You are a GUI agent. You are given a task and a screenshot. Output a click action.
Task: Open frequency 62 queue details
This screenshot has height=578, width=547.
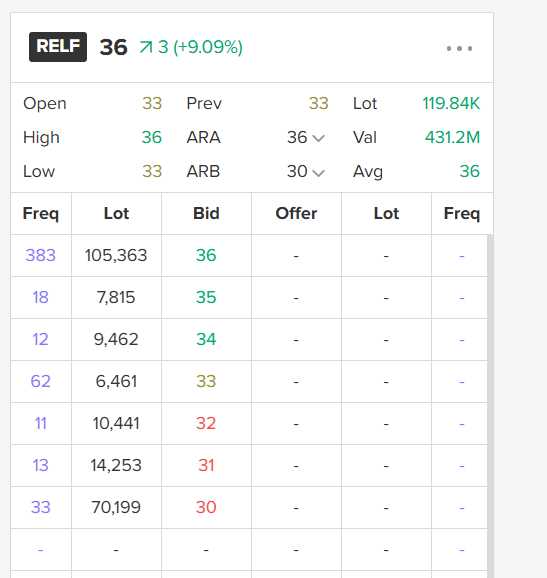(x=41, y=381)
